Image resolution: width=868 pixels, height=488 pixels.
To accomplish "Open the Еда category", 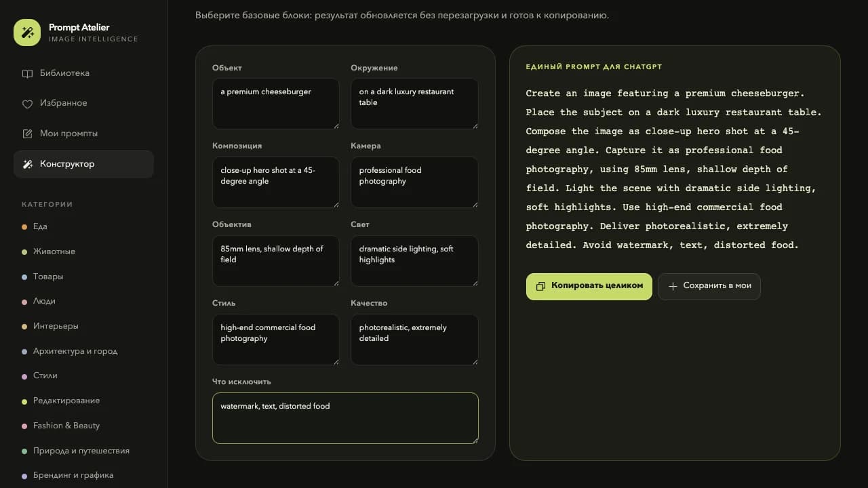I will [83, 226].
